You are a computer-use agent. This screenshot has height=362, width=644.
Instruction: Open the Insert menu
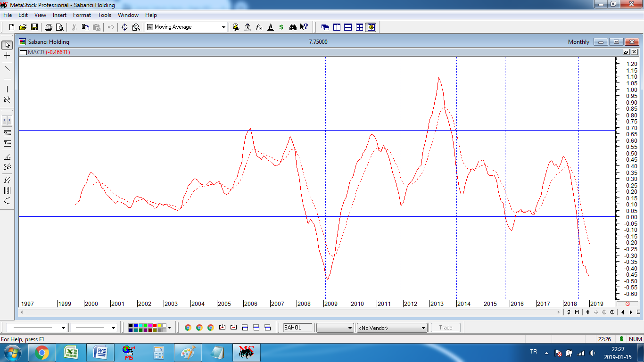pyautogui.click(x=59, y=15)
